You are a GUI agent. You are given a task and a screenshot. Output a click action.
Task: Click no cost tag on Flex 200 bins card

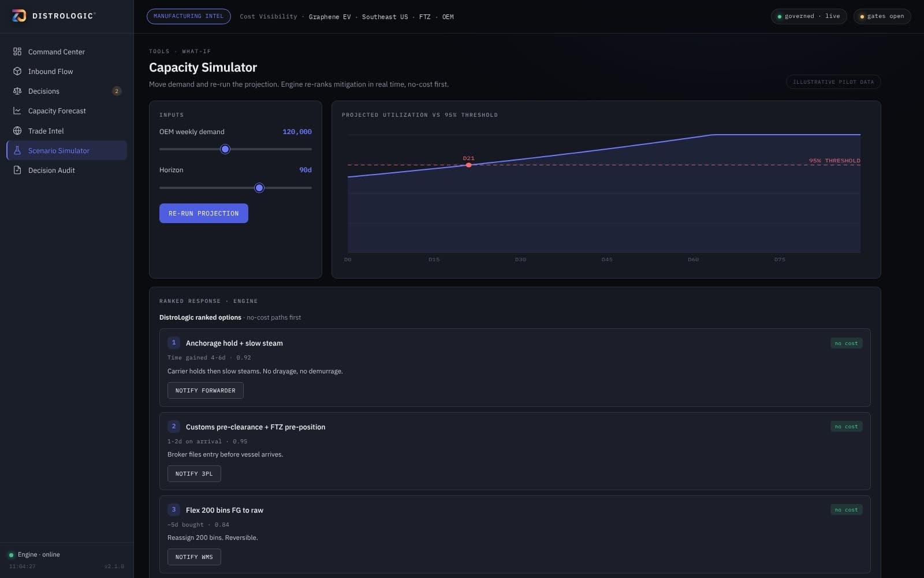(x=846, y=510)
